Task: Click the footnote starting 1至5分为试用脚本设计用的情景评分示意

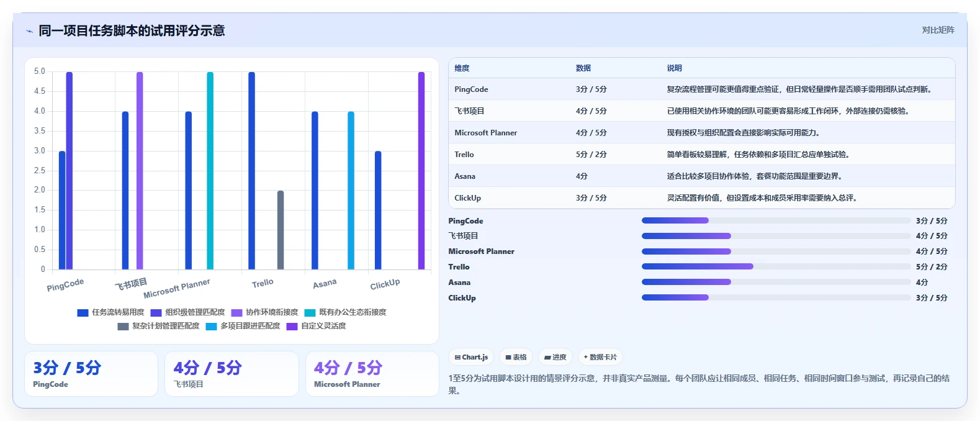Action: click(699, 384)
